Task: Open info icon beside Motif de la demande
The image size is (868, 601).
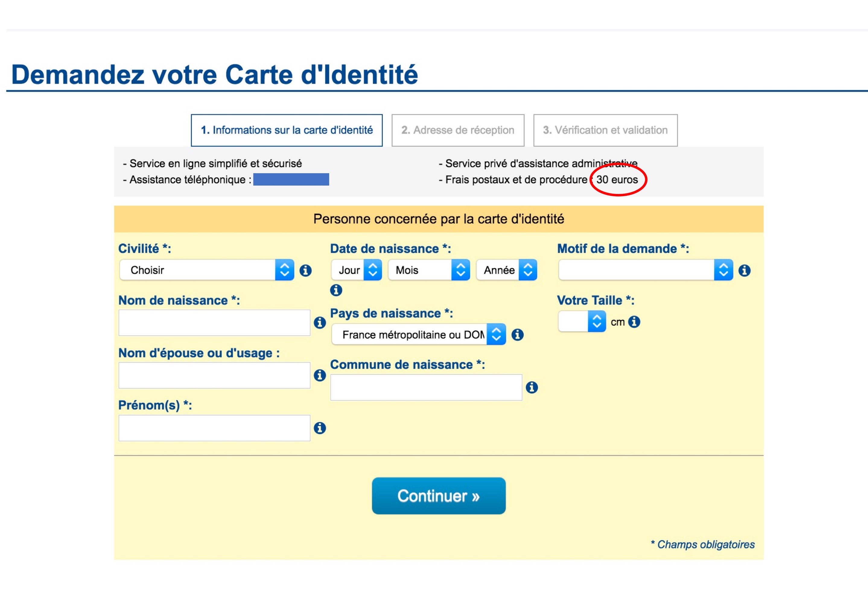Action: (744, 270)
